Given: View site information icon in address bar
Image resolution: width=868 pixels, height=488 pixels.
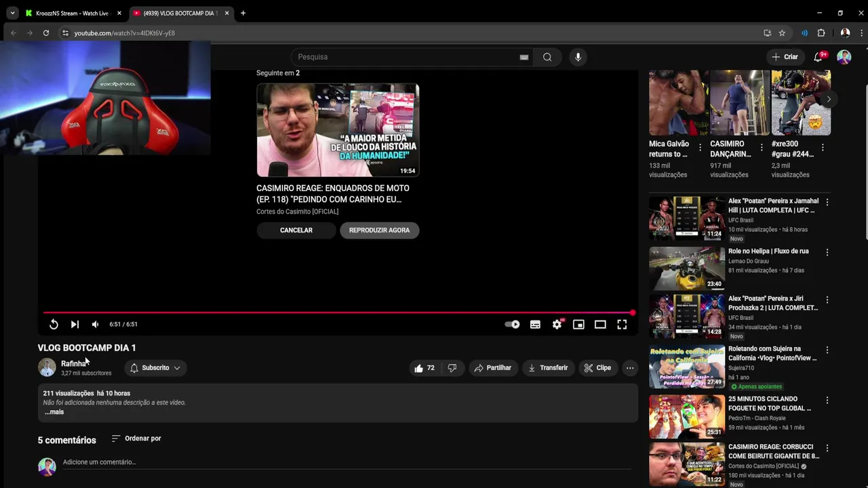Looking at the screenshot, I should point(66,33).
